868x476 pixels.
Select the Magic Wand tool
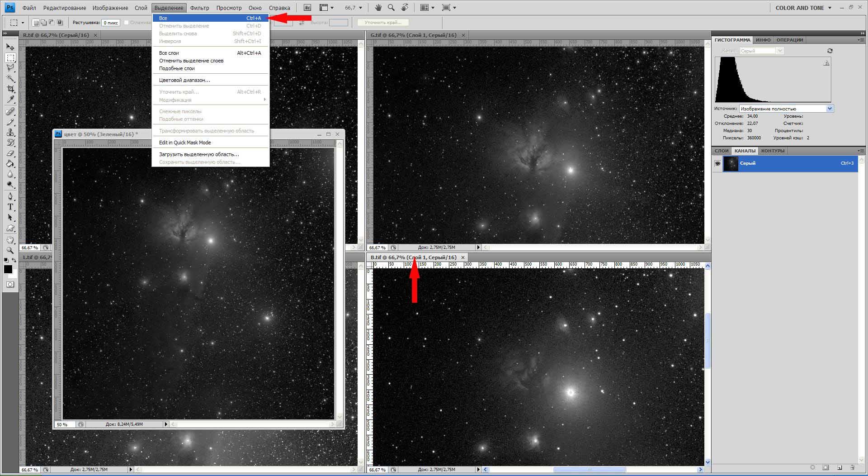click(10, 78)
